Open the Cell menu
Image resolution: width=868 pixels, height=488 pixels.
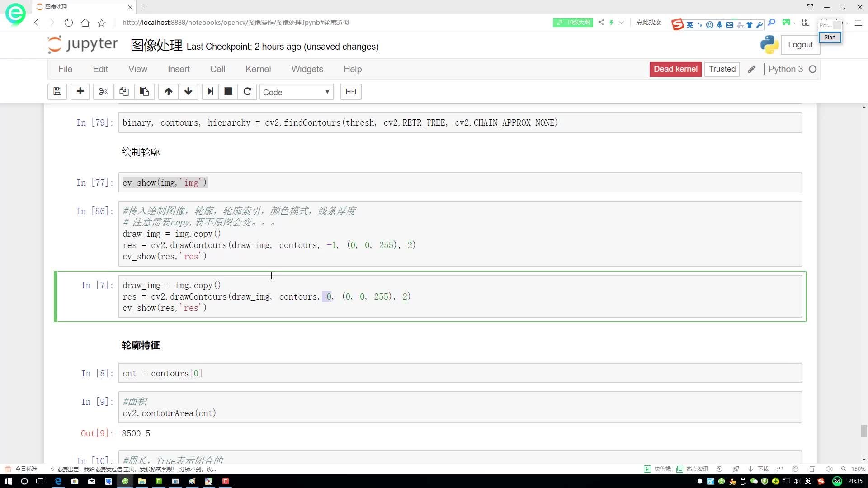pyautogui.click(x=217, y=69)
